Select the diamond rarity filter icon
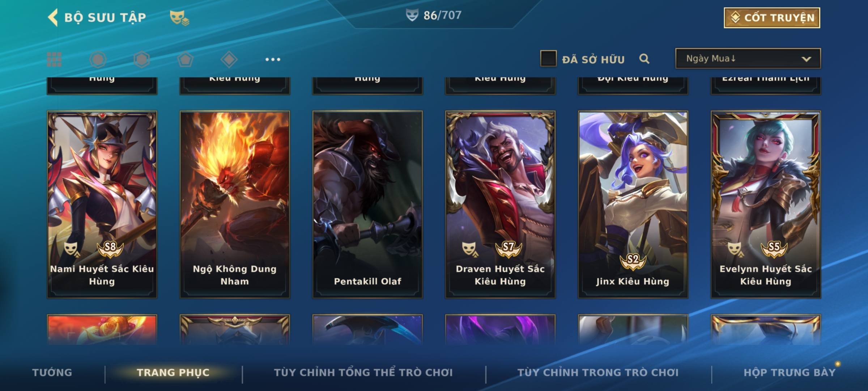 point(229,59)
